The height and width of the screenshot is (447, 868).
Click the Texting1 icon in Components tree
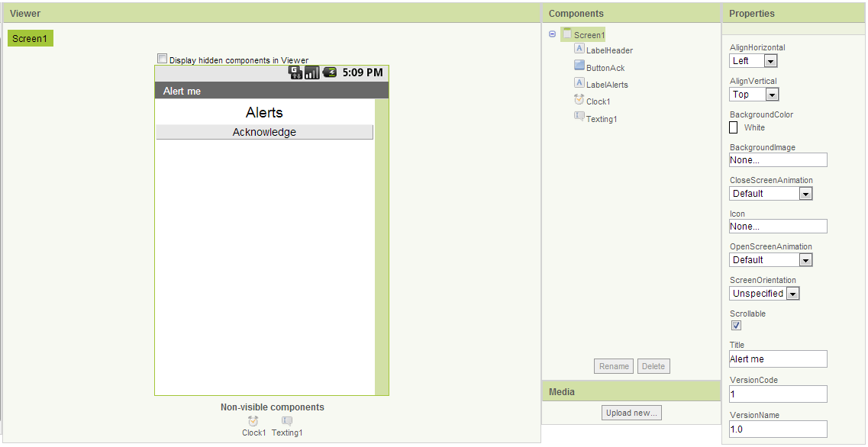[x=579, y=117]
